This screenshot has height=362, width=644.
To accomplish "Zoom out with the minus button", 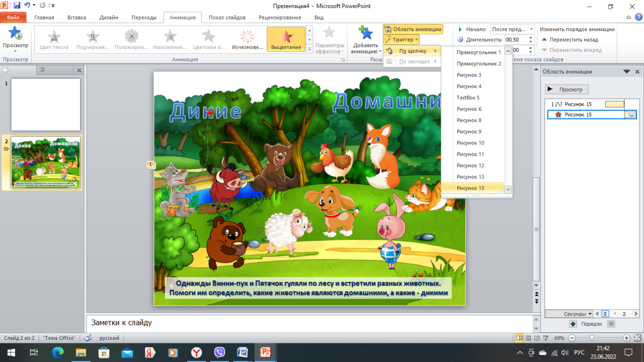I will [x=572, y=338].
